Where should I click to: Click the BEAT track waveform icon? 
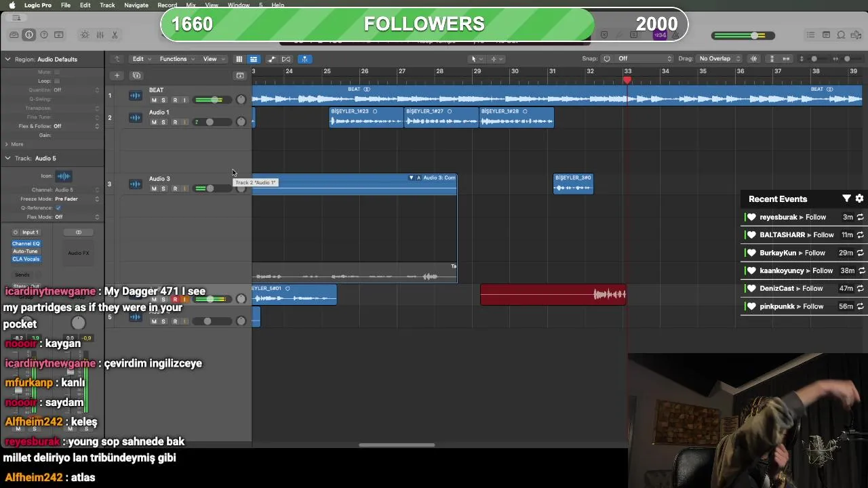(x=135, y=96)
